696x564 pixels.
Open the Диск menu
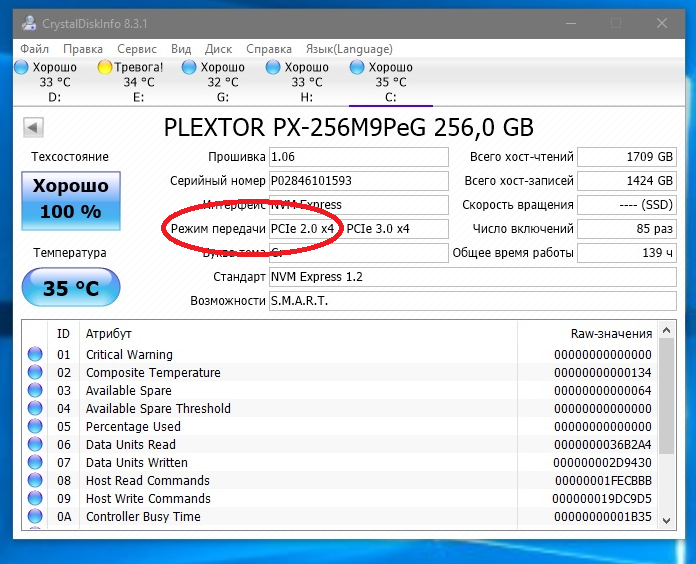pyautogui.click(x=218, y=49)
